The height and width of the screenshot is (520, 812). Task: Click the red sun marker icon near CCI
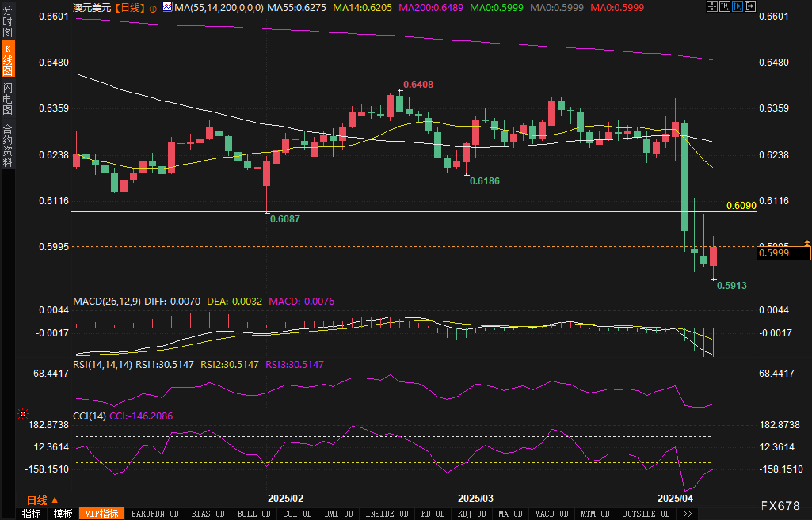click(x=23, y=414)
